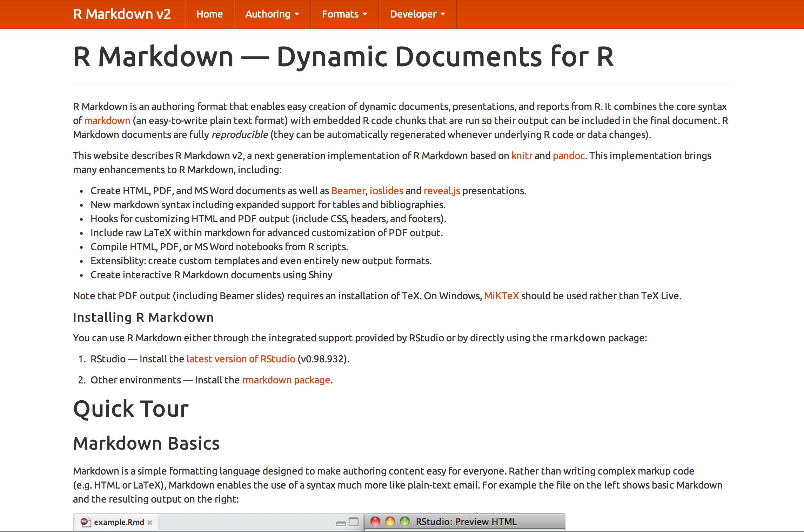Click the example.Rmd file icon

(85, 522)
